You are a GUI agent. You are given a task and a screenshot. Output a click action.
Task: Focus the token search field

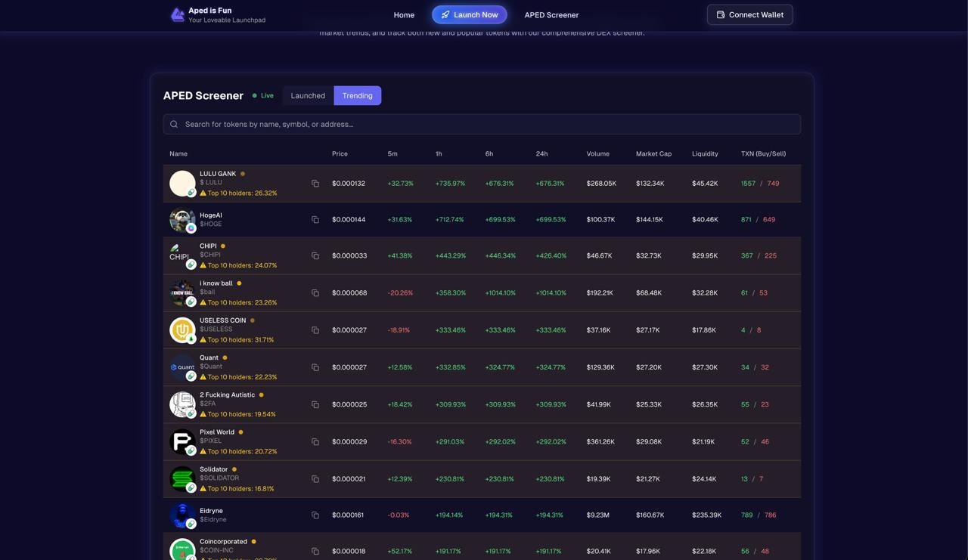click(482, 124)
